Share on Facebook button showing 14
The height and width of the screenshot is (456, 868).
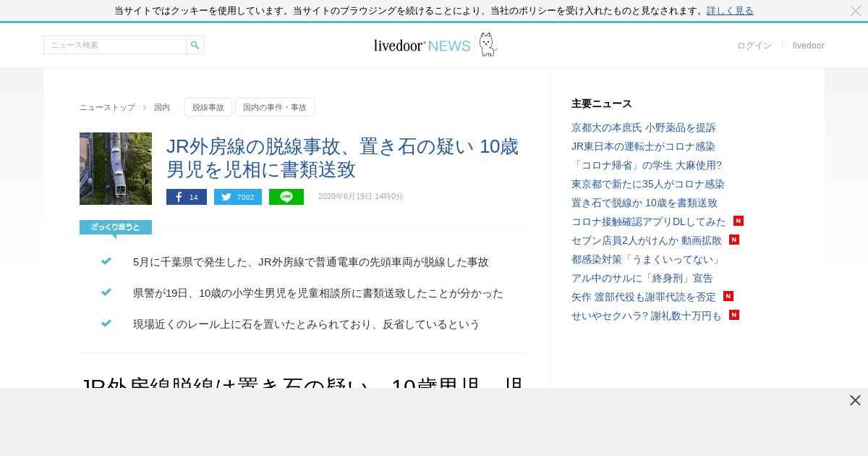(187, 197)
